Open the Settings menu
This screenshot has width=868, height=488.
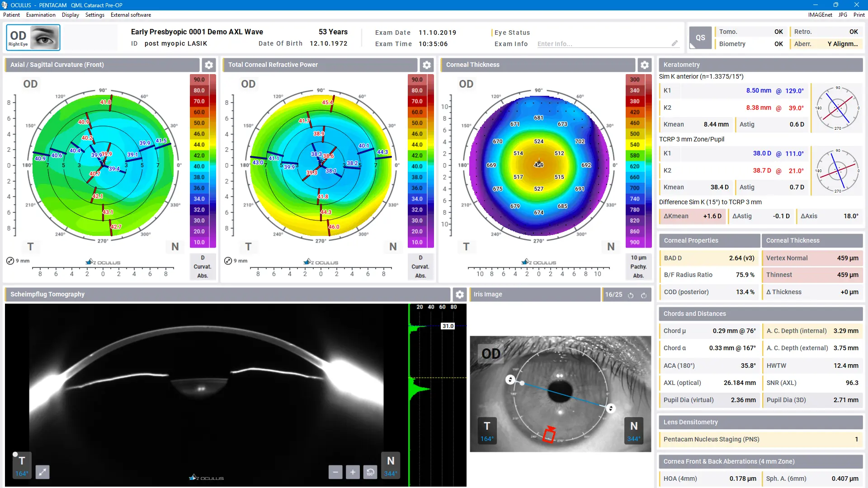(95, 15)
